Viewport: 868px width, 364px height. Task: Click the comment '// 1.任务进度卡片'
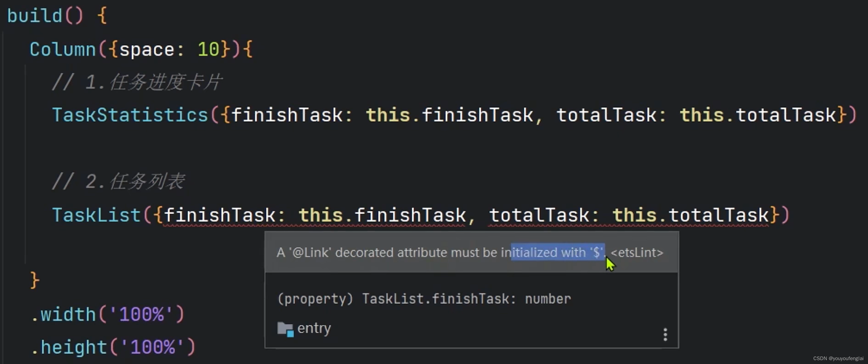pyautogui.click(x=137, y=82)
